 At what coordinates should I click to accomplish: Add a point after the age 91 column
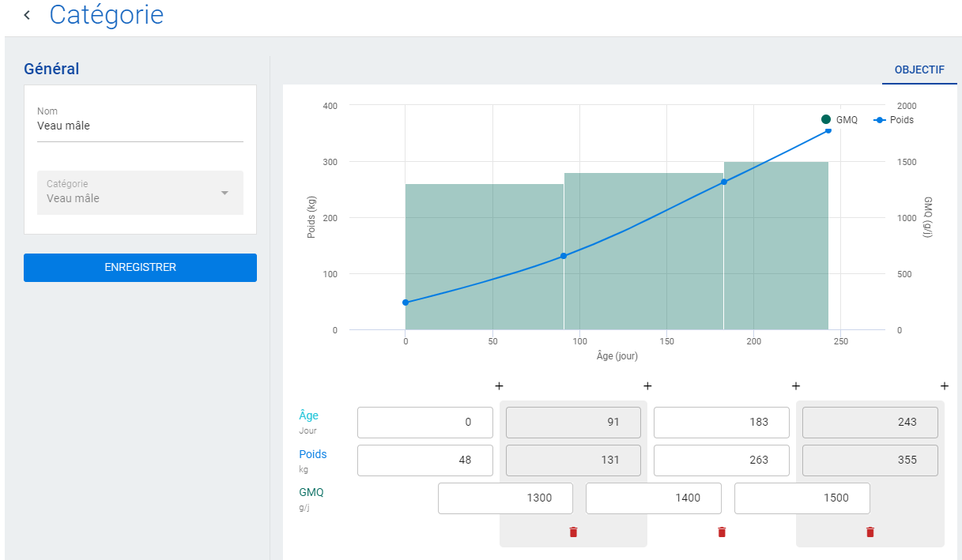tap(647, 386)
